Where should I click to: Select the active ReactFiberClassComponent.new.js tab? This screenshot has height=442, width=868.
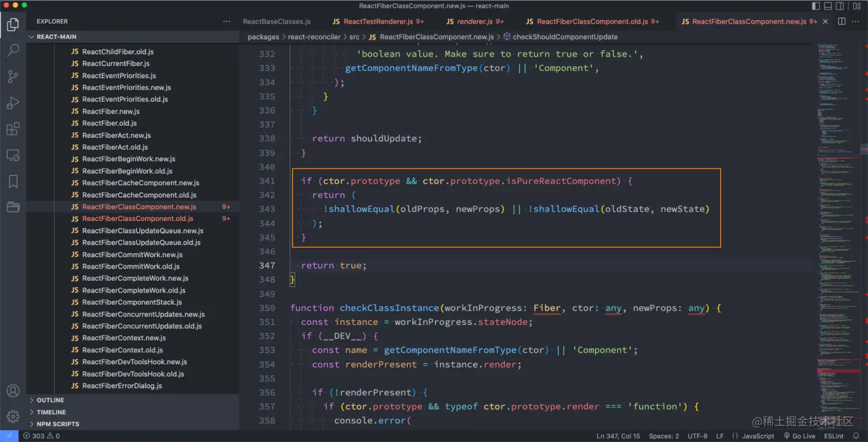click(749, 22)
